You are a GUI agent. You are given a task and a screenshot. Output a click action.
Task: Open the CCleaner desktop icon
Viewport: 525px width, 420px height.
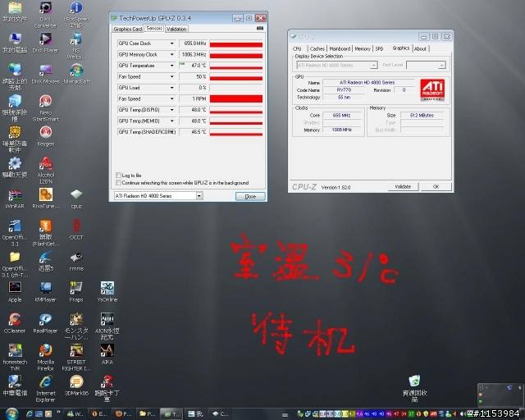(x=15, y=323)
